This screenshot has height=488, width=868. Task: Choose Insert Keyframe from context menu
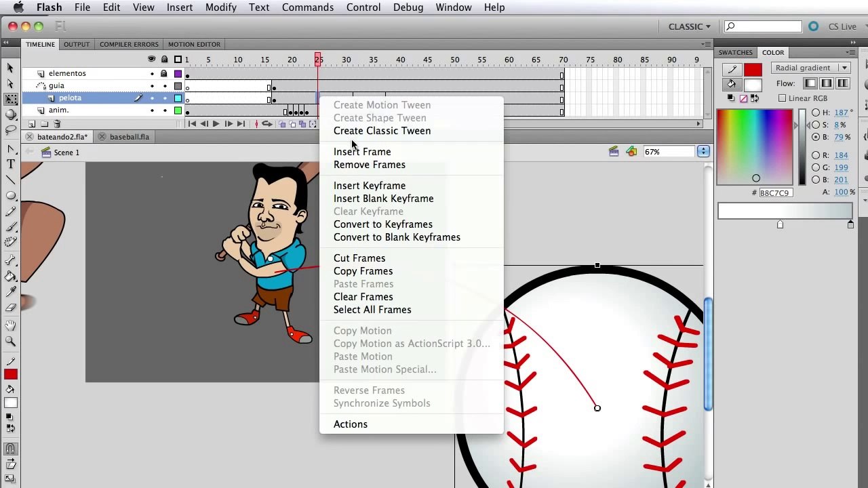[x=370, y=186]
